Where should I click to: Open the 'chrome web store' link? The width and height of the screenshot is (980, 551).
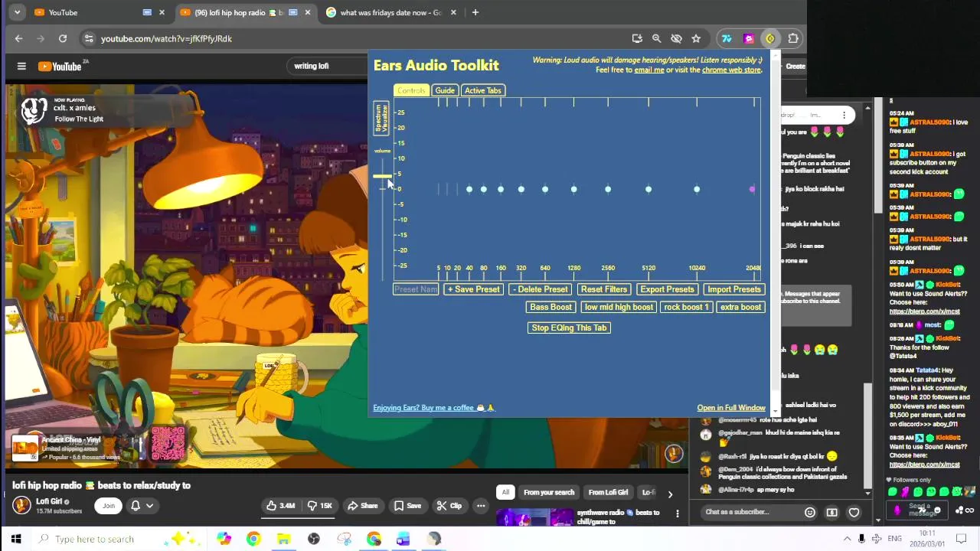coord(732,70)
